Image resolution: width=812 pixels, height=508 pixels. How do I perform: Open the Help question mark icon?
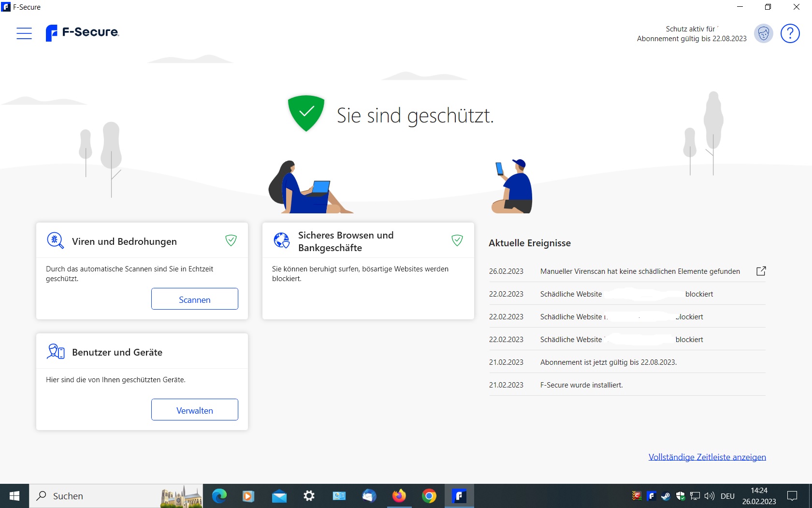click(790, 33)
